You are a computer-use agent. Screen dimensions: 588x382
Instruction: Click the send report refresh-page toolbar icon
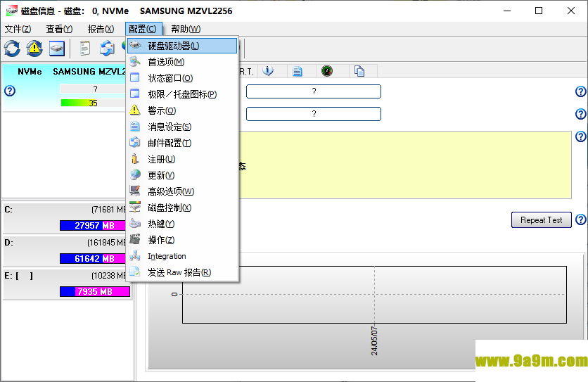pyautogui.click(x=107, y=49)
